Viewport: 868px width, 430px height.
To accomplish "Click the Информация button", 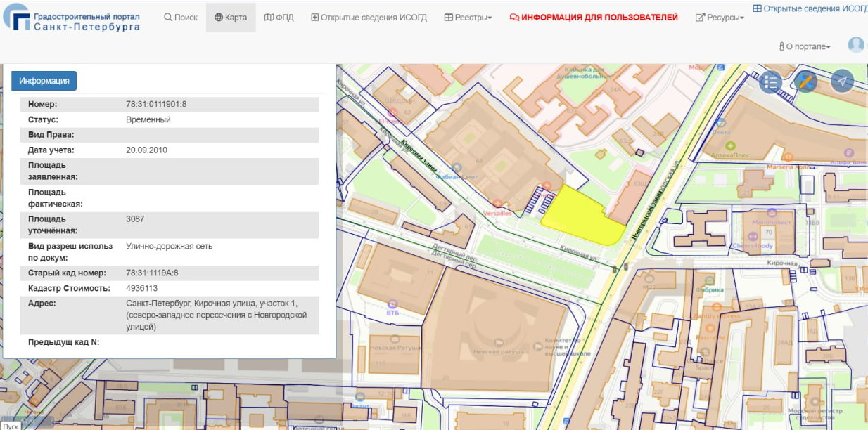I will 44,81.
